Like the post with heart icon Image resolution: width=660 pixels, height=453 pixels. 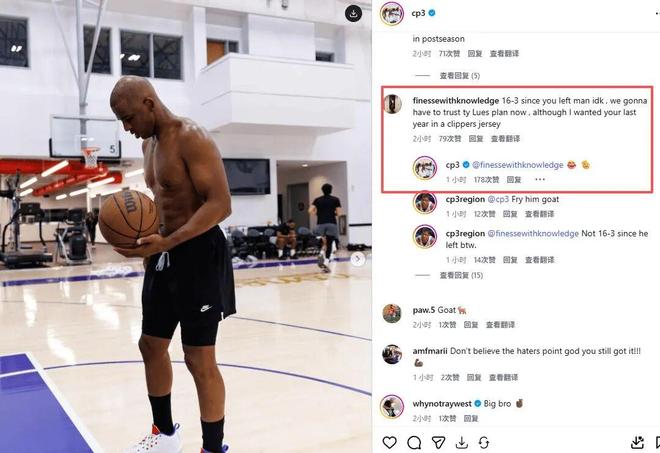389,442
